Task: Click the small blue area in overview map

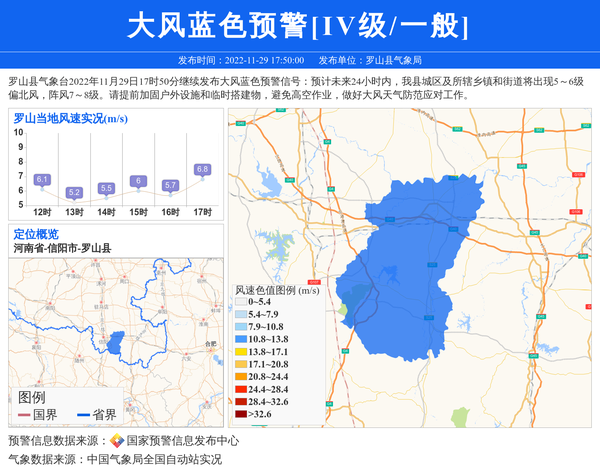Action: pos(116,347)
